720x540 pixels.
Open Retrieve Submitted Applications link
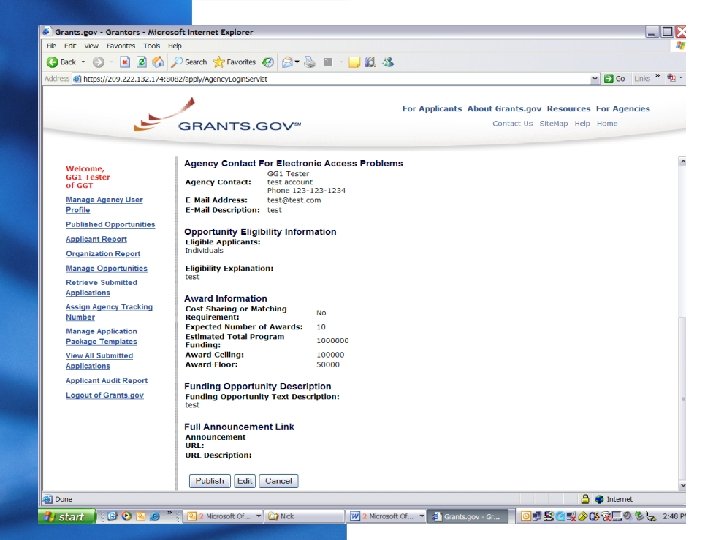tap(101, 287)
